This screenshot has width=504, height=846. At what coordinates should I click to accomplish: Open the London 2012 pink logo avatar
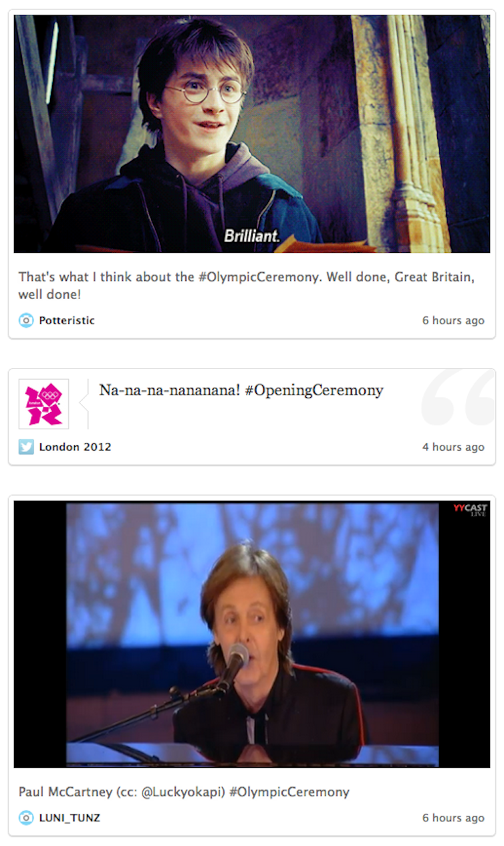coord(43,404)
